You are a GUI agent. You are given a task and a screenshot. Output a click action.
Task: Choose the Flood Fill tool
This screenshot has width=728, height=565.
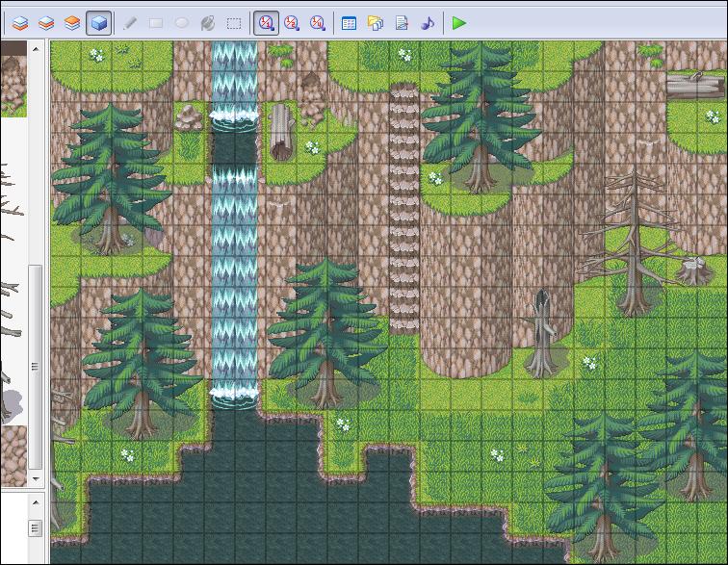(208, 23)
